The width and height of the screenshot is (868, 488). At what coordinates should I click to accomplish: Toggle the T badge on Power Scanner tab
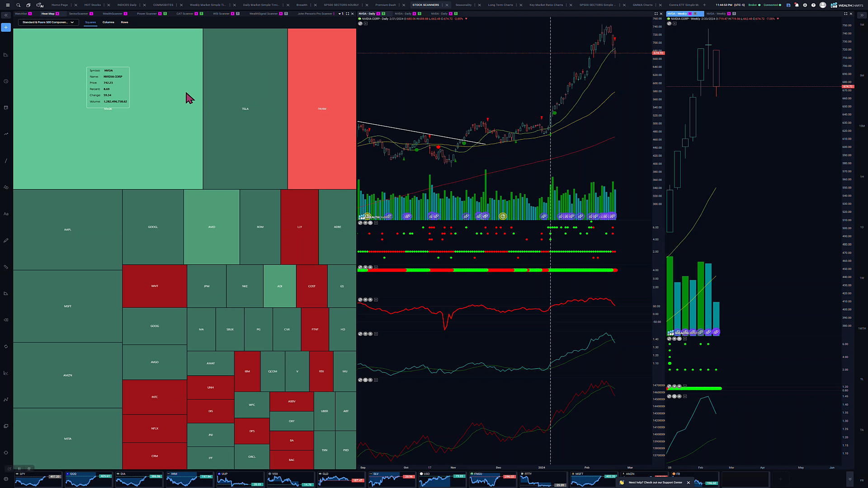pyautogui.click(x=165, y=14)
